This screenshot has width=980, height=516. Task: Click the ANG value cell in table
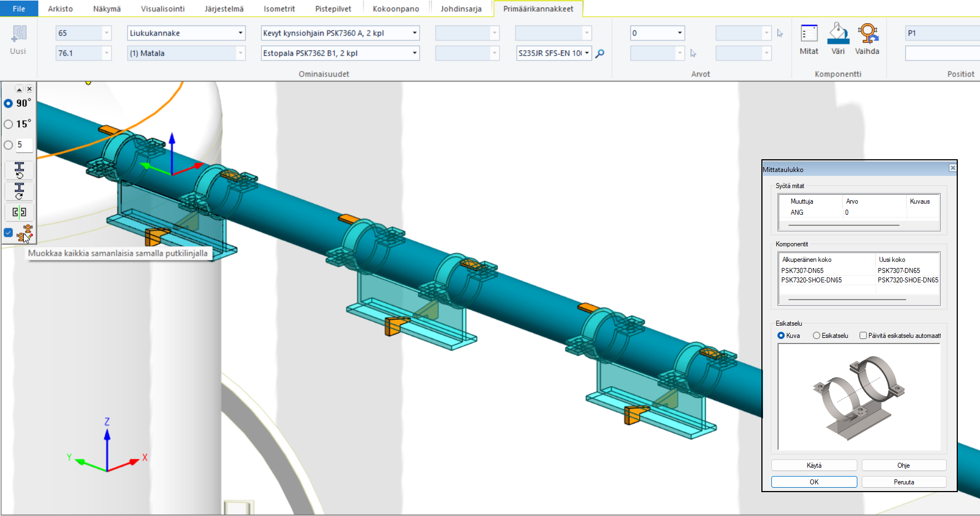(873, 213)
